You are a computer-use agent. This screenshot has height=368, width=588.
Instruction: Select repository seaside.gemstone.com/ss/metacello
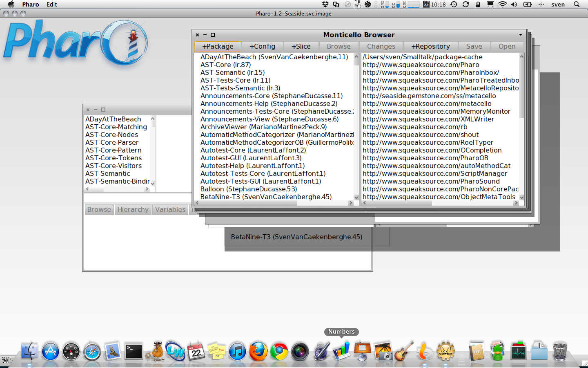(429, 96)
